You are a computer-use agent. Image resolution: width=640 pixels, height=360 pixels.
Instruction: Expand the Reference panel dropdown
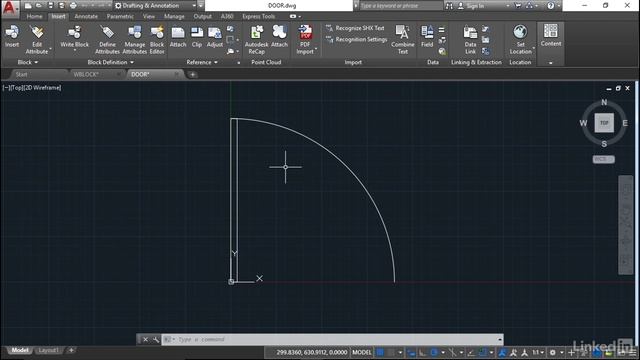click(x=202, y=62)
